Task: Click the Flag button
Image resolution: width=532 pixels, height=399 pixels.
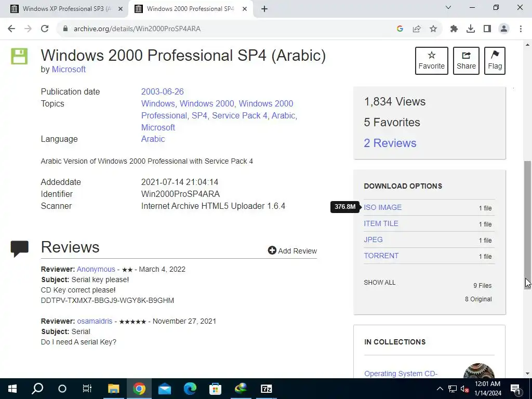Action: click(x=495, y=61)
